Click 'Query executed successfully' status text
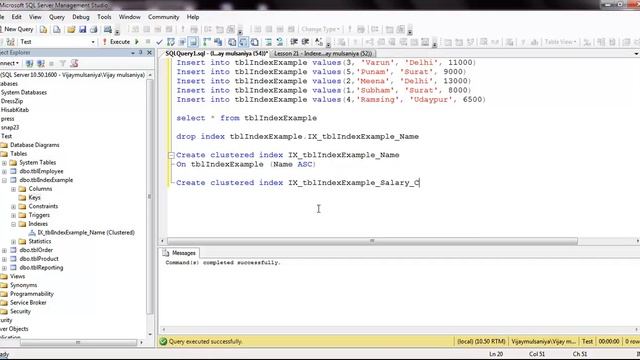This screenshot has width=640, height=360. click(205, 342)
